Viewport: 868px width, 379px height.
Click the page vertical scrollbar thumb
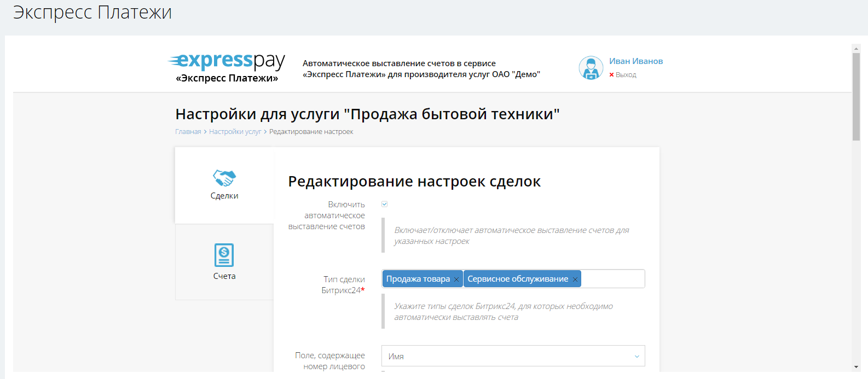coord(856,97)
